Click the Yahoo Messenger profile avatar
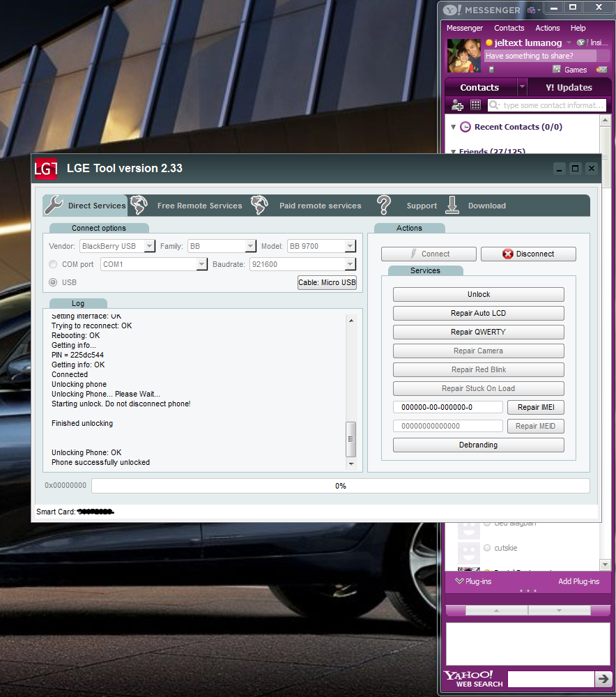This screenshot has width=616, height=697. pos(464,56)
